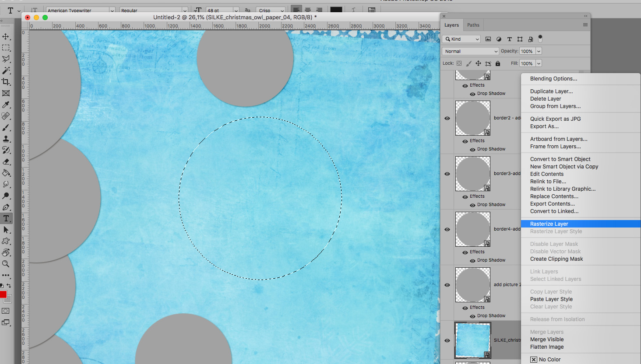Toggle Quick Mask mode
Viewport: 641px width, 364px height.
[6, 311]
